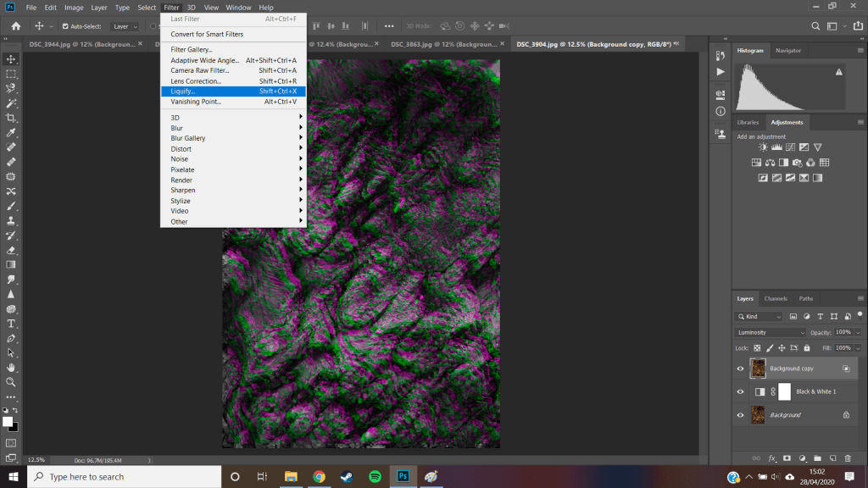Screen dimensions: 868x488
Task: Open the Luminosity blend mode dropdown
Action: pyautogui.click(x=771, y=332)
